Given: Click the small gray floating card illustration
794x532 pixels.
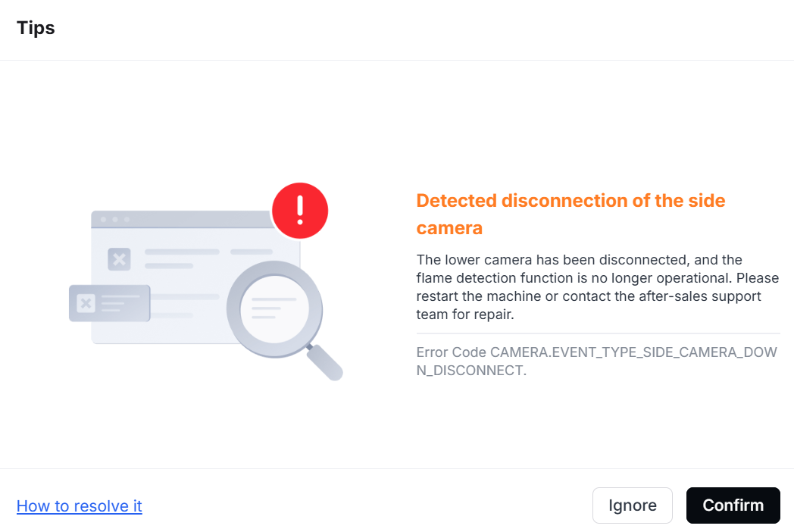Looking at the screenshot, I should (x=109, y=303).
